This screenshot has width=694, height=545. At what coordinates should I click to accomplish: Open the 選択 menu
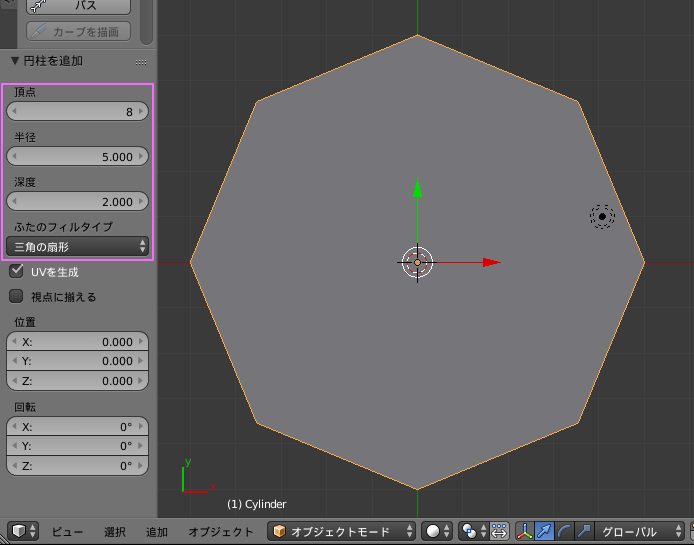click(115, 531)
